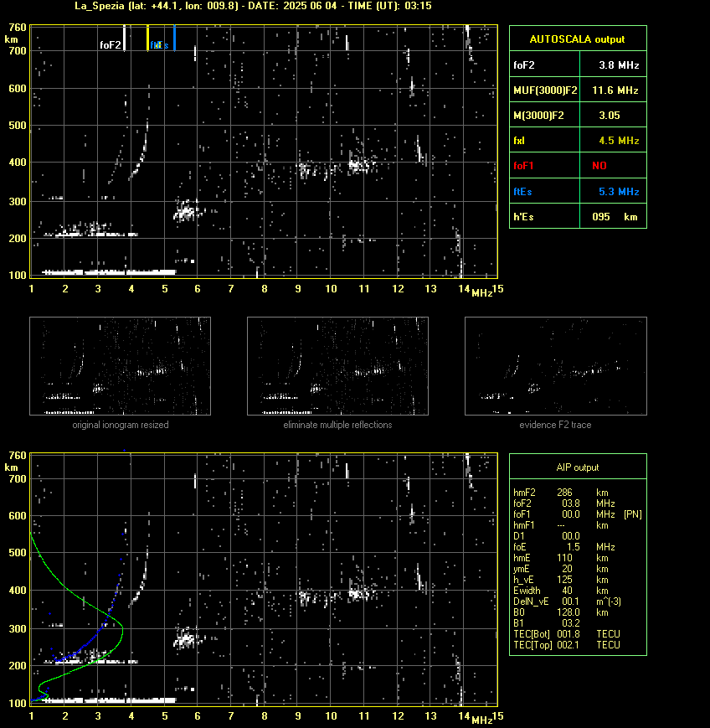Click the TEC[Top] value 002.1 TECU
Viewport: 710px width, 728px height.
click(x=589, y=645)
